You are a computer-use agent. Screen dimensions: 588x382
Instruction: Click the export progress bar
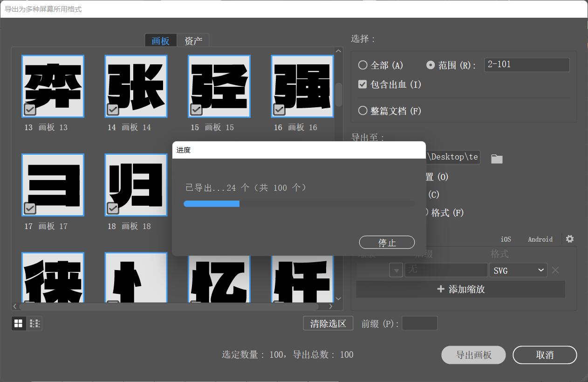(x=299, y=203)
